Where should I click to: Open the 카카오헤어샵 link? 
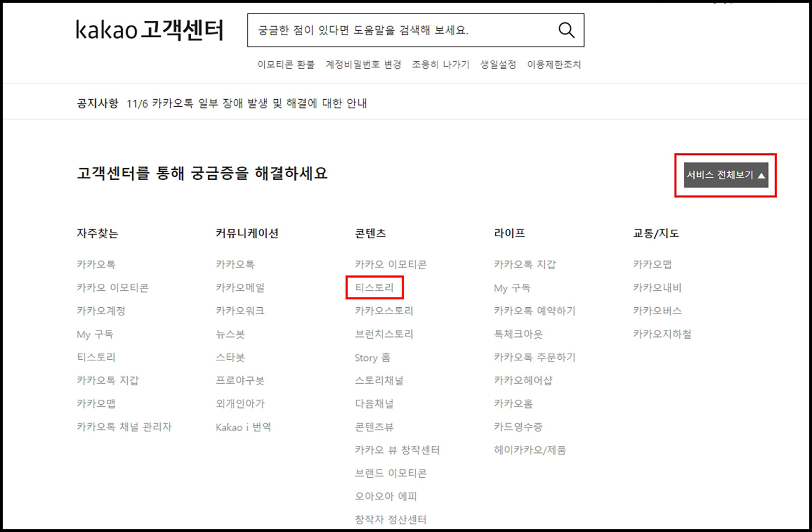[523, 380]
